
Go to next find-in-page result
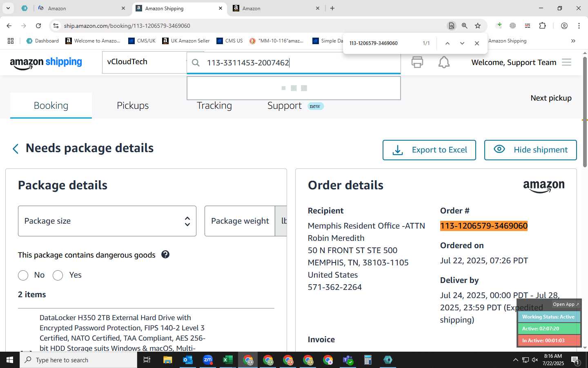(462, 43)
